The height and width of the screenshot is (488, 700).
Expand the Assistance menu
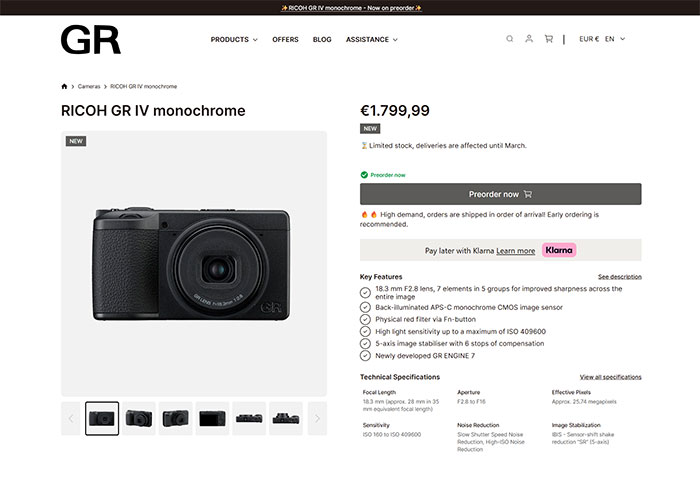pyautogui.click(x=371, y=40)
